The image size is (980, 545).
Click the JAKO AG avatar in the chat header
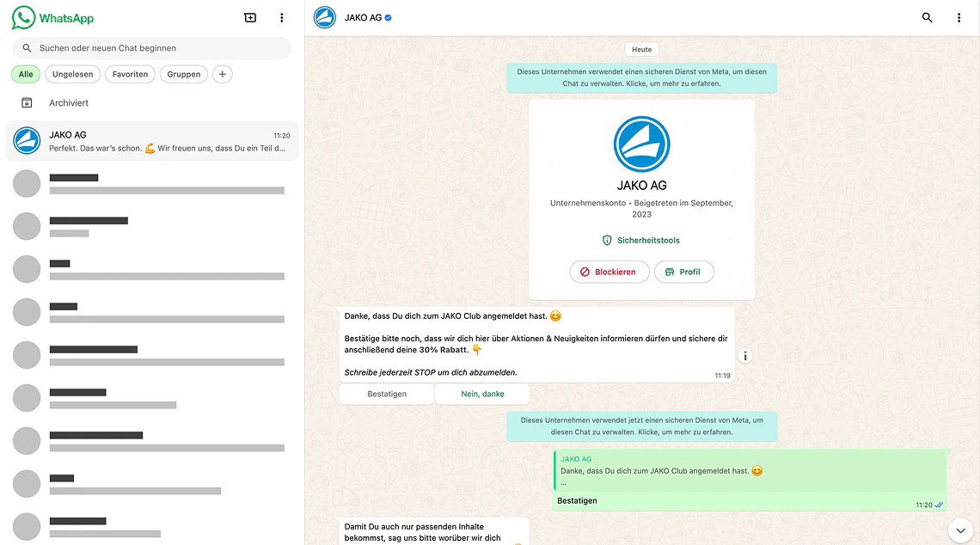tap(324, 17)
